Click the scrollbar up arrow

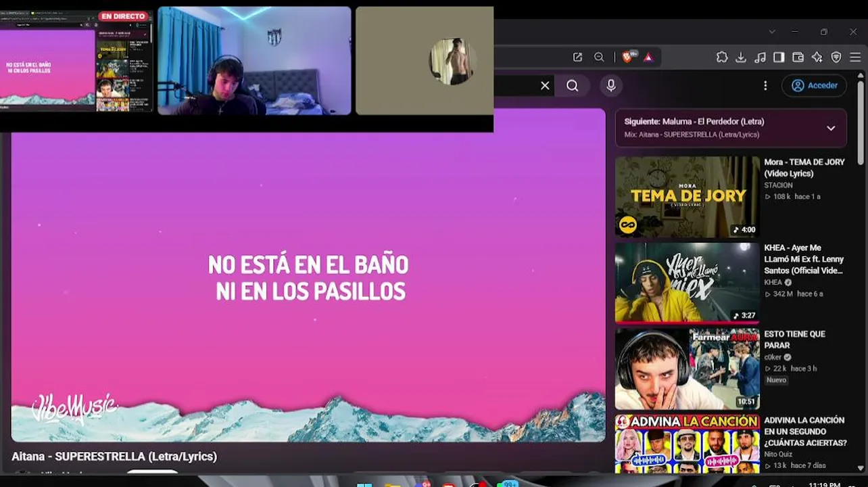pos(861,74)
